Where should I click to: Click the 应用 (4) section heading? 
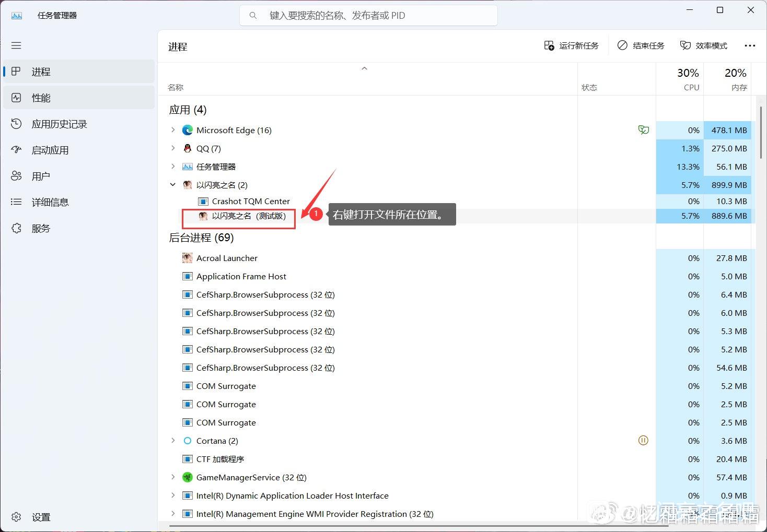pos(188,110)
